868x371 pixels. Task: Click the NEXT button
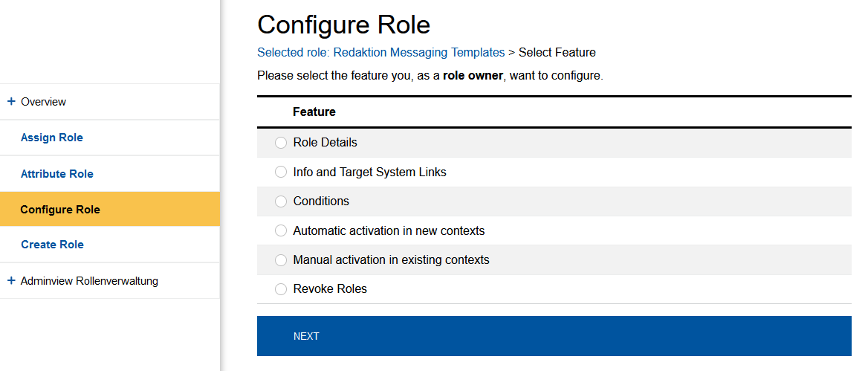[554, 336]
